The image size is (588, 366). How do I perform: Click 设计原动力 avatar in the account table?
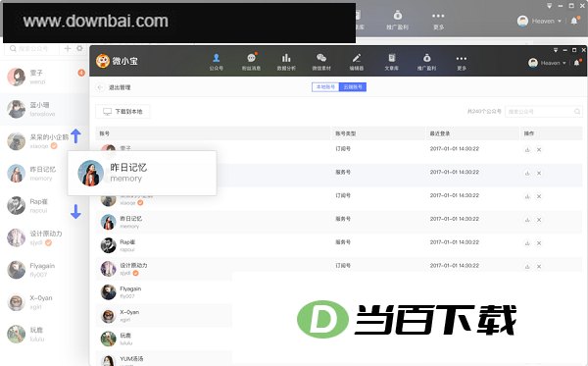click(109, 269)
